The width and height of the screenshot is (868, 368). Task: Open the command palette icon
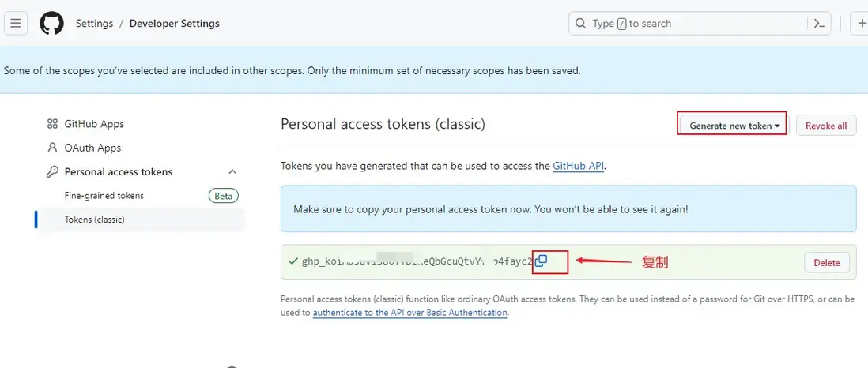click(820, 24)
